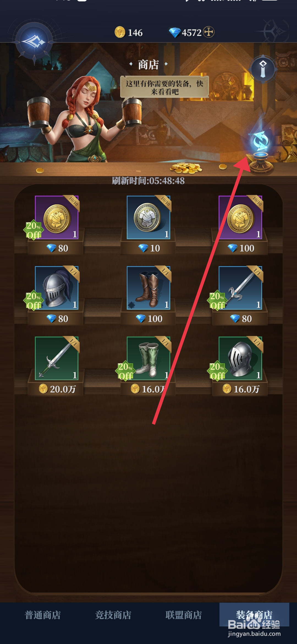Open the 装备商店 tab
This screenshot has height=644, width=297.
254,615
